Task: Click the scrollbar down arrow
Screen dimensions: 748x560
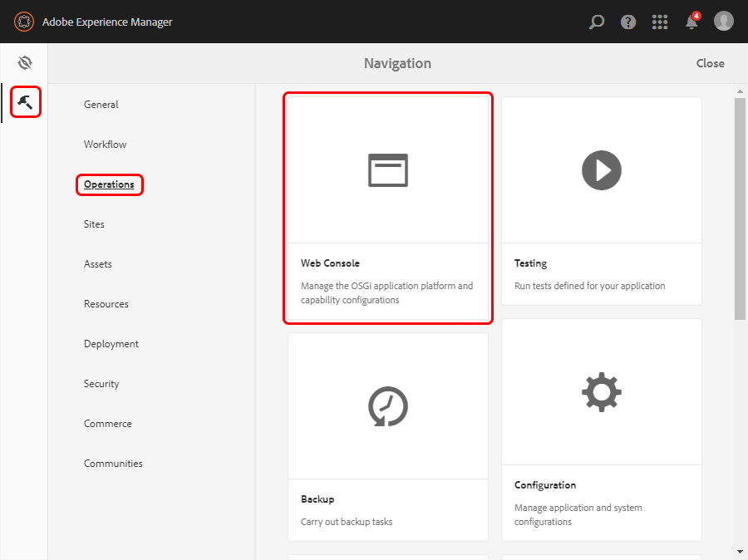Action: click(740, 552)
